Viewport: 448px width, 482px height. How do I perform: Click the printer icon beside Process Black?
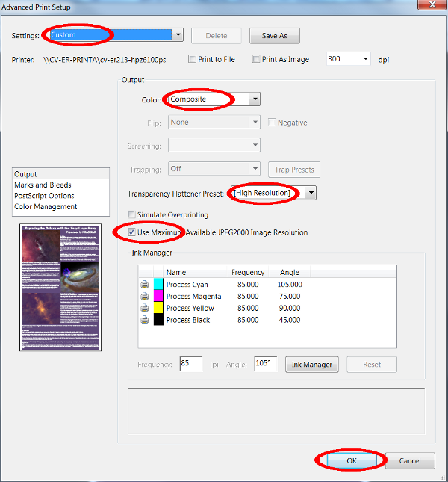coord(144,320)
